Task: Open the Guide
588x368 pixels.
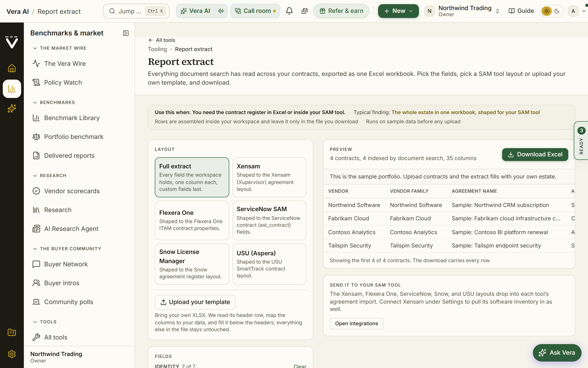Action: [521, 11]
